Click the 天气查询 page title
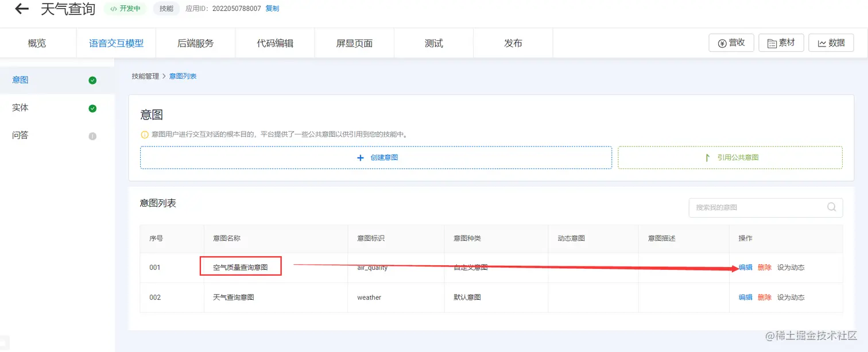 68,9
